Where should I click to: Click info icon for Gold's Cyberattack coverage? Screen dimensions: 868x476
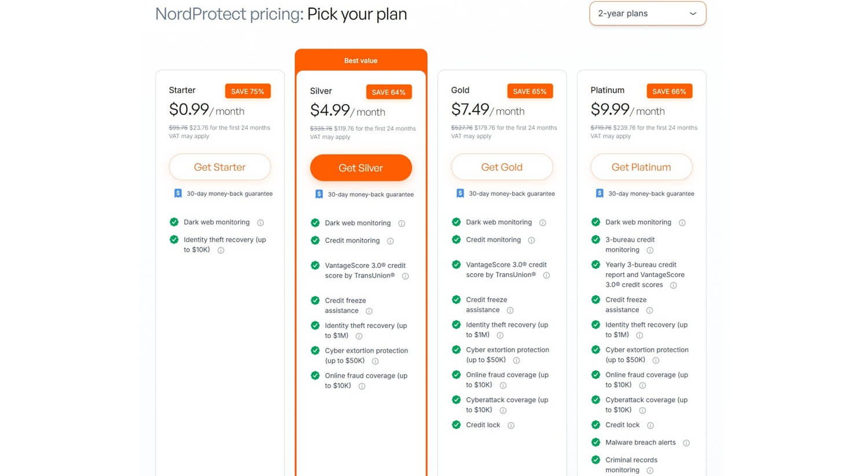pyautogui.click(x=503, y=411)
